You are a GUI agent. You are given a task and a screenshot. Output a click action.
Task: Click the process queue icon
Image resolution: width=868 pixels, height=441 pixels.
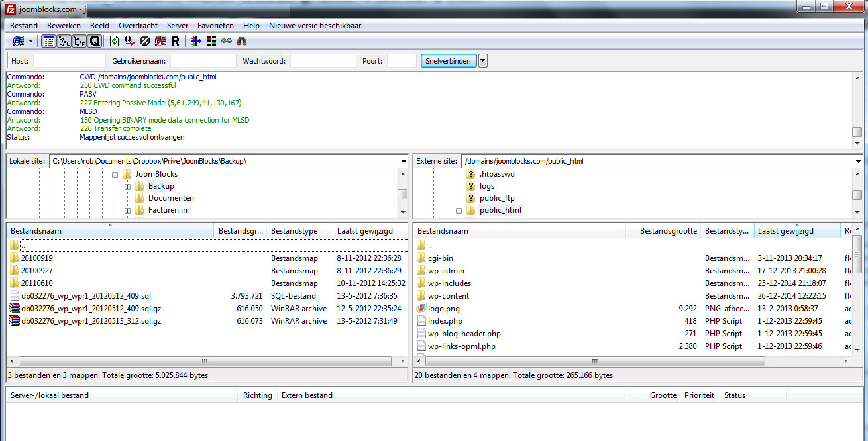tap(129, 41)
